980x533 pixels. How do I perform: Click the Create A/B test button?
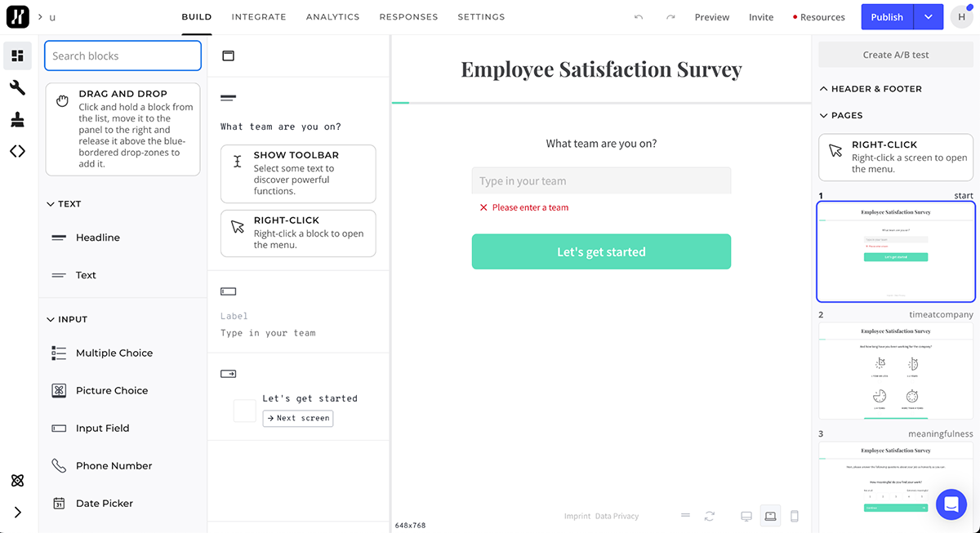pos(896,55)
